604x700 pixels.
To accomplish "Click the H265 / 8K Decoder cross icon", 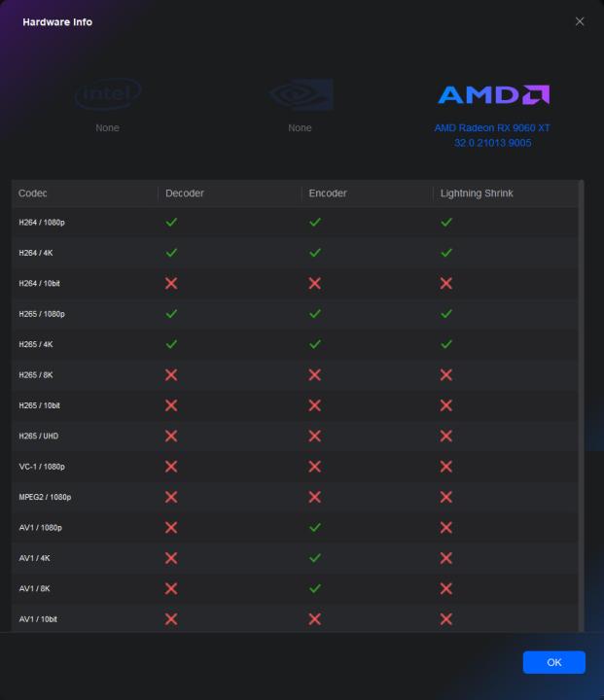I will 171,375.
